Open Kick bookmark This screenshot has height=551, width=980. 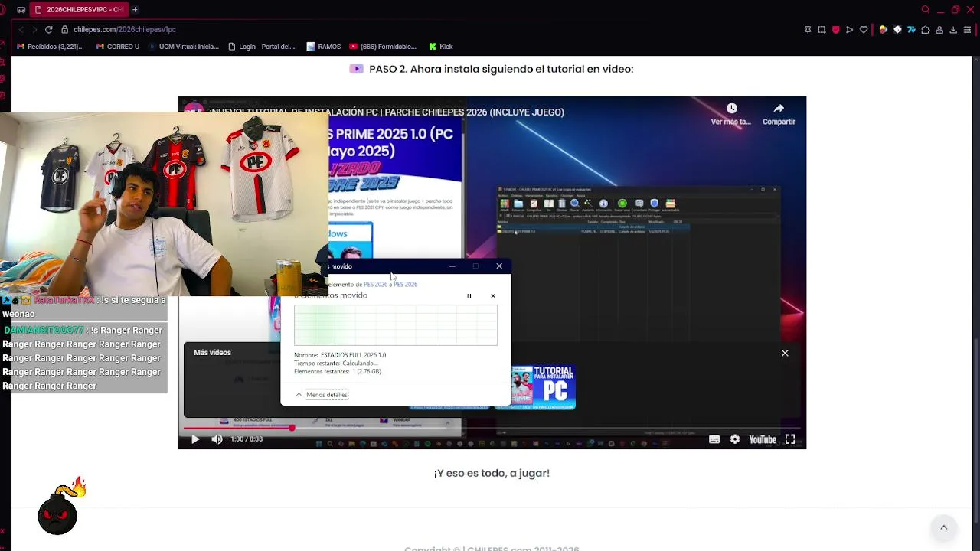pyautogui.click(x=441, y=47)
